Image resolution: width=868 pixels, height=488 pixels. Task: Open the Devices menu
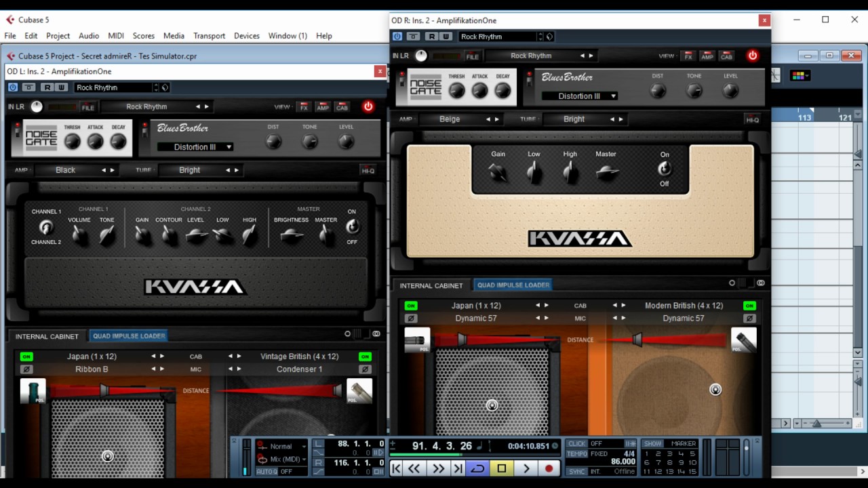pyautogui.click(x=246, y=36)
